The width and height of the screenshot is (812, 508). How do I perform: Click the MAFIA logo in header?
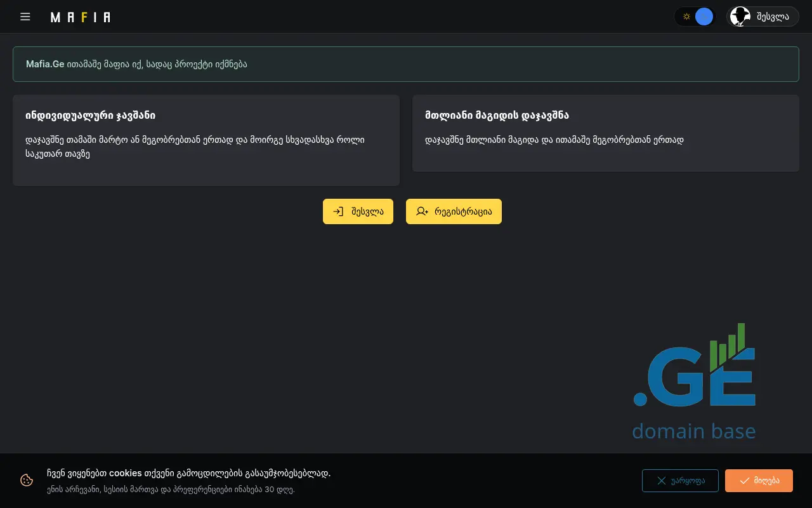[81, 17]
